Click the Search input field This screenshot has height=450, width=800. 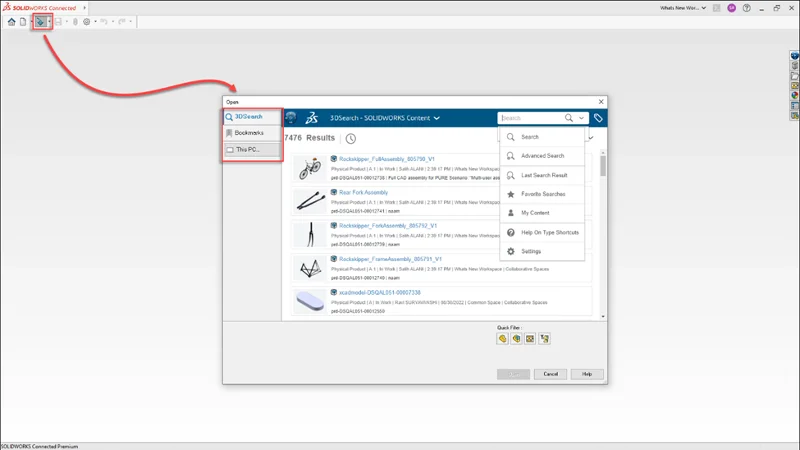(x=530, y=118)
